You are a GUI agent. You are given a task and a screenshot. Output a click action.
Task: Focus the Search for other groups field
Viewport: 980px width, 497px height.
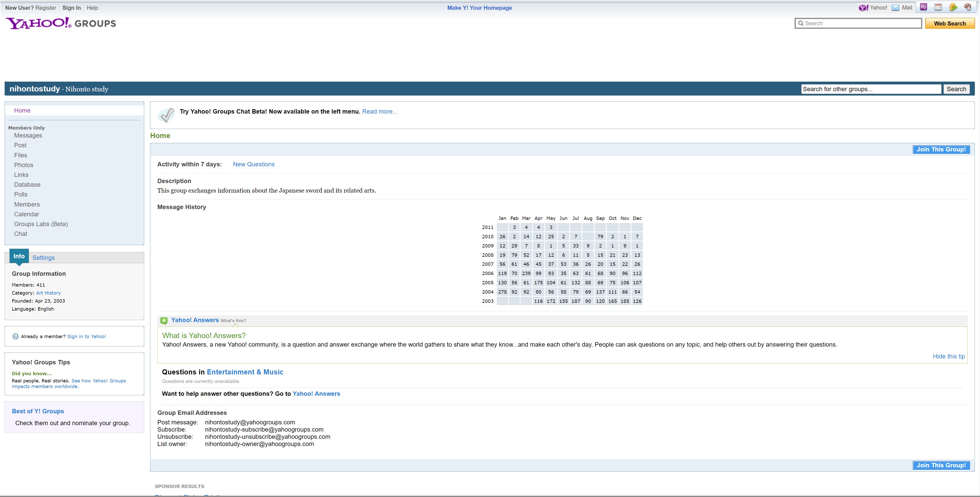(x=871, y=89)
